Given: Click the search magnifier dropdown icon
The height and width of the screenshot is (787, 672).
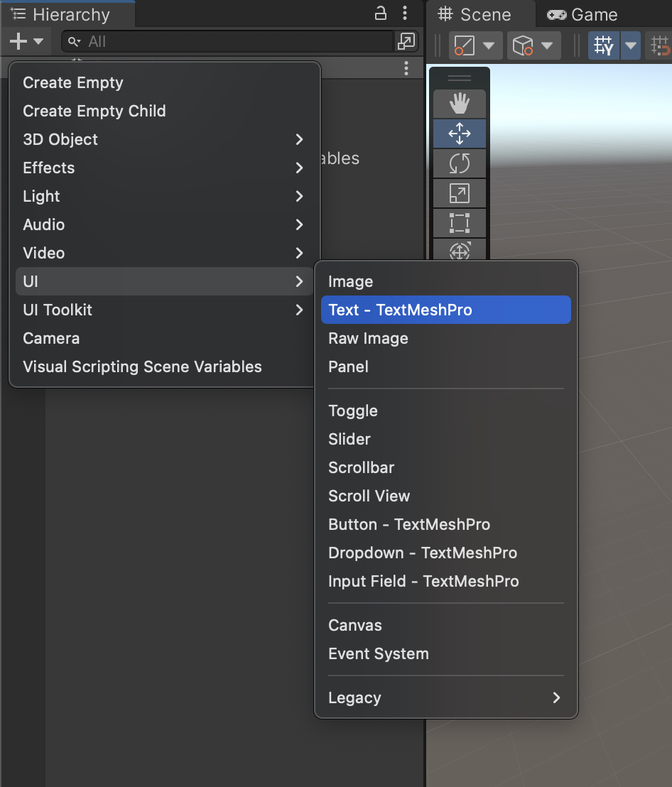Looking at the screenshot, I should click(x=75, y=42).
